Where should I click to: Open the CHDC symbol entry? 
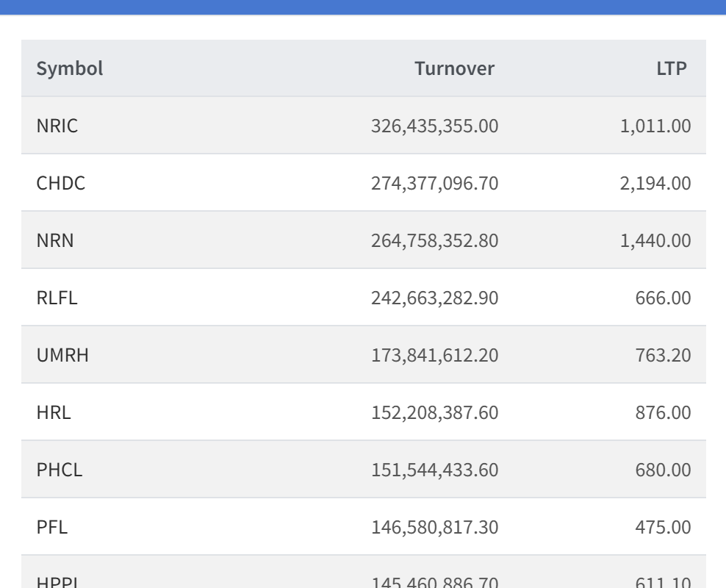pyautogui.click(x=61, y=184)
